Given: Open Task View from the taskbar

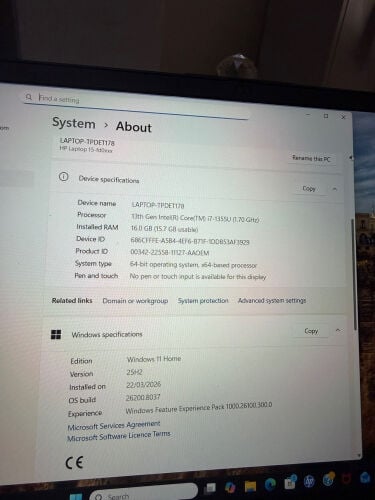Looking at the screenshot, I should (210, 488).
